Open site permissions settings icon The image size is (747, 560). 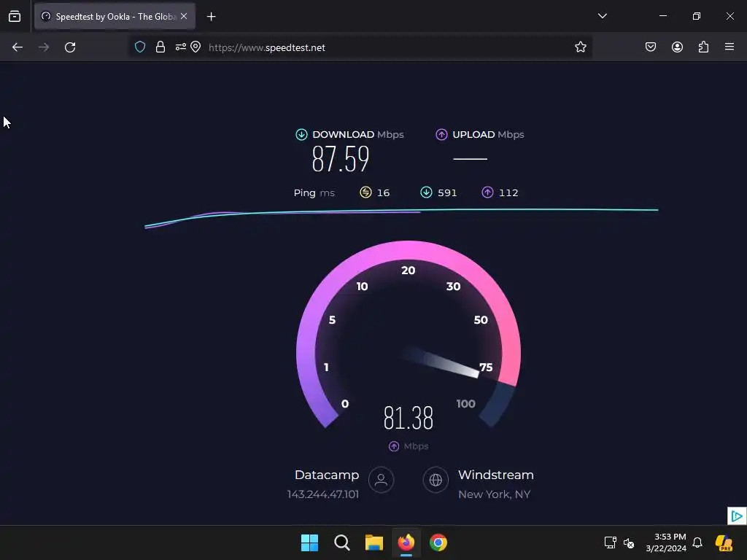pos(181,47)
